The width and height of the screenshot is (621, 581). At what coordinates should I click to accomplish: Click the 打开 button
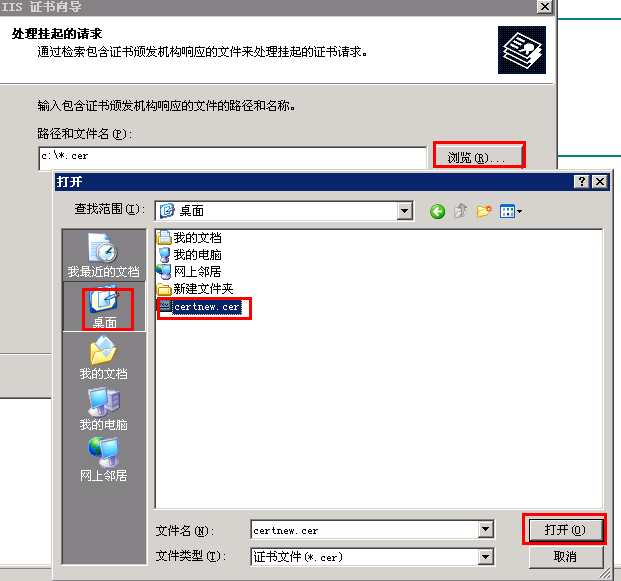tap(565, 530)
